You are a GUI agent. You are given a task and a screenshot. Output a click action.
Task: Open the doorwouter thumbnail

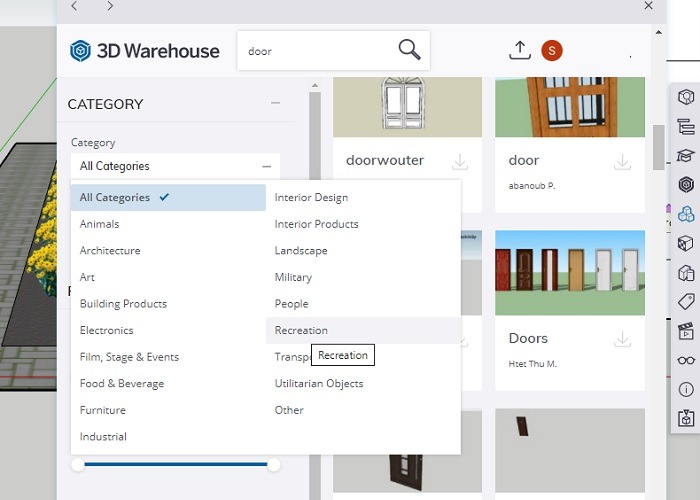click(x=407, y=107)
